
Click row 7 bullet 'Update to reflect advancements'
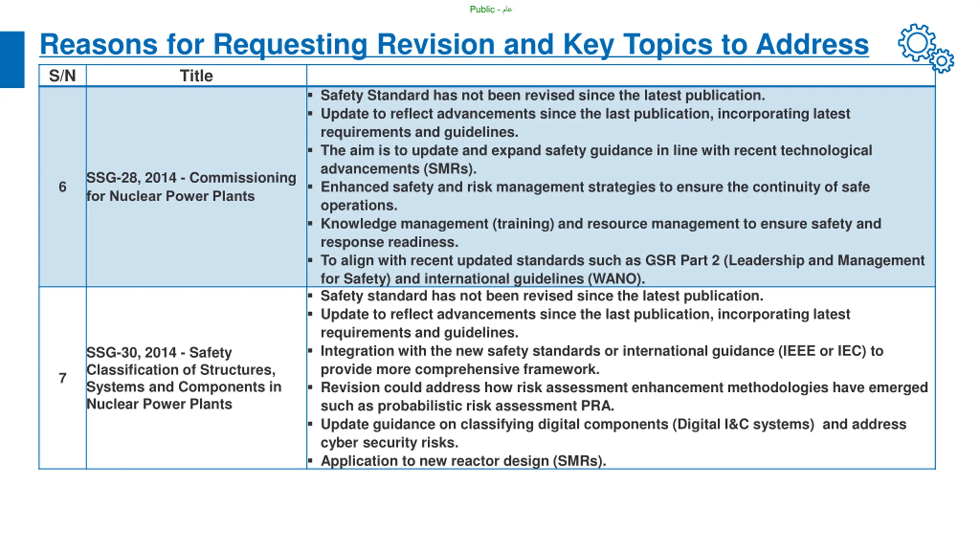tap(585, 323)
